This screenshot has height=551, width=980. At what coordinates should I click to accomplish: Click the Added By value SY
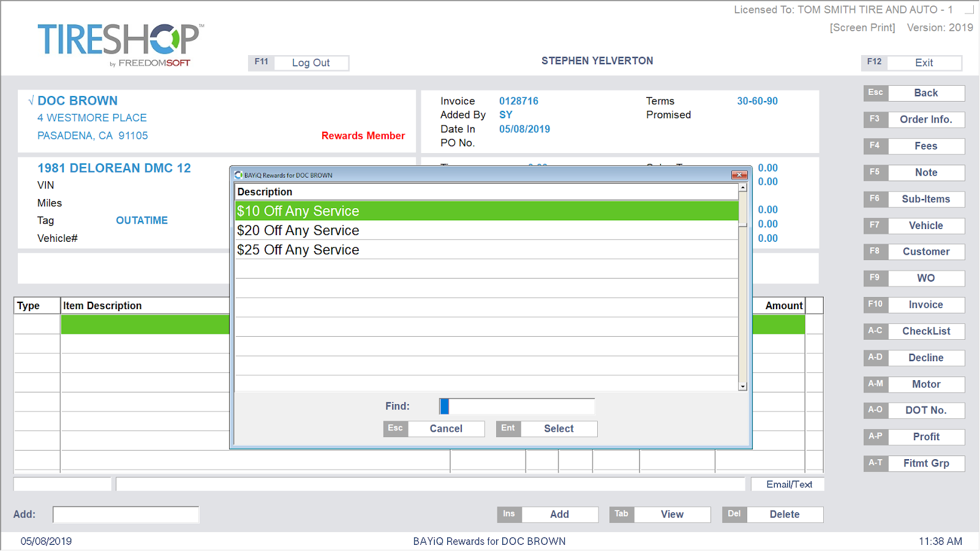(506, 115)
